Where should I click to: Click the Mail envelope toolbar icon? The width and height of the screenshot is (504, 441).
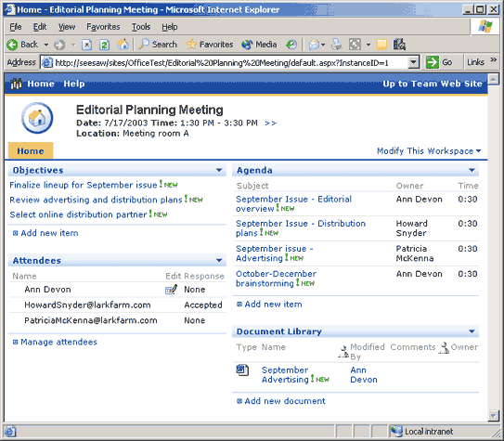314,45
